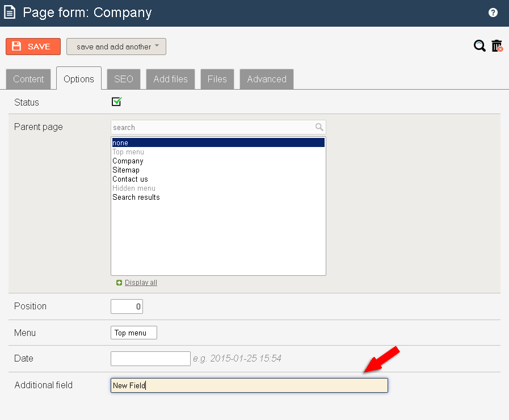Open the SEO tab

124,79
